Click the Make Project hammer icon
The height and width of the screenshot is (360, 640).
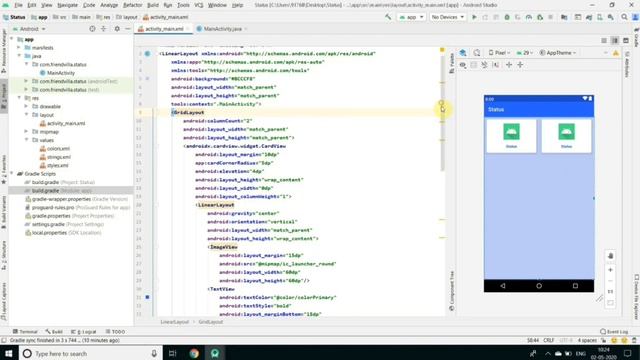click(x=388, y=17)
